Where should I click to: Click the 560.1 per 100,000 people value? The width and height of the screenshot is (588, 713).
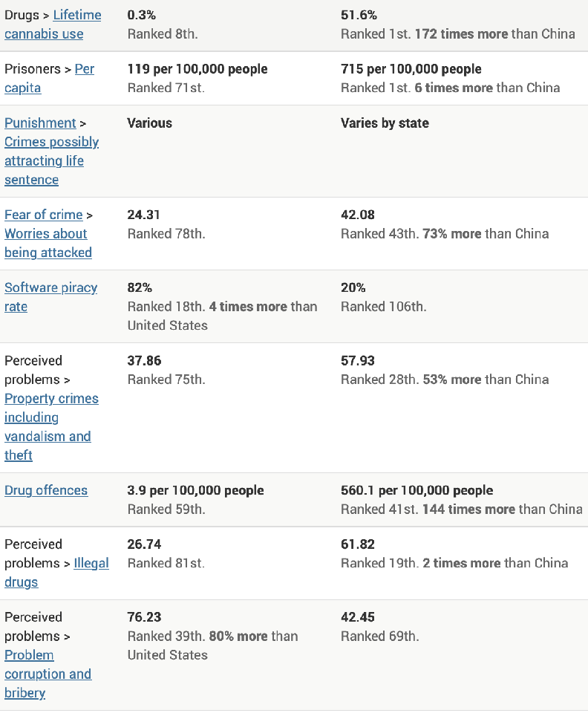pyautogui.click(x=416, y=490)
